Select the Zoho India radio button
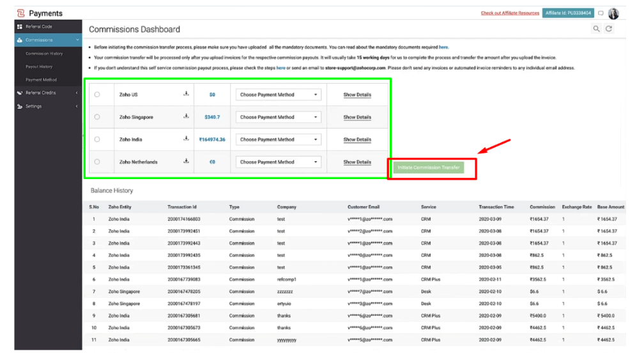 click(x=97, y=139)
